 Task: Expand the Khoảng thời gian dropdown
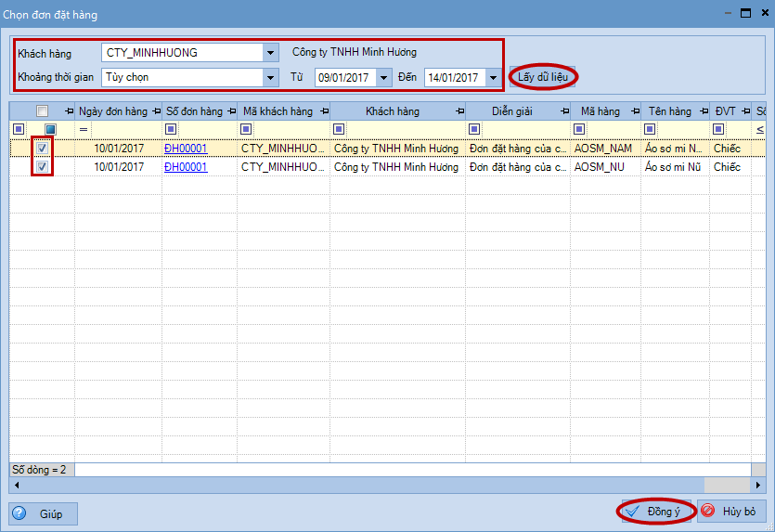point(270,78)
